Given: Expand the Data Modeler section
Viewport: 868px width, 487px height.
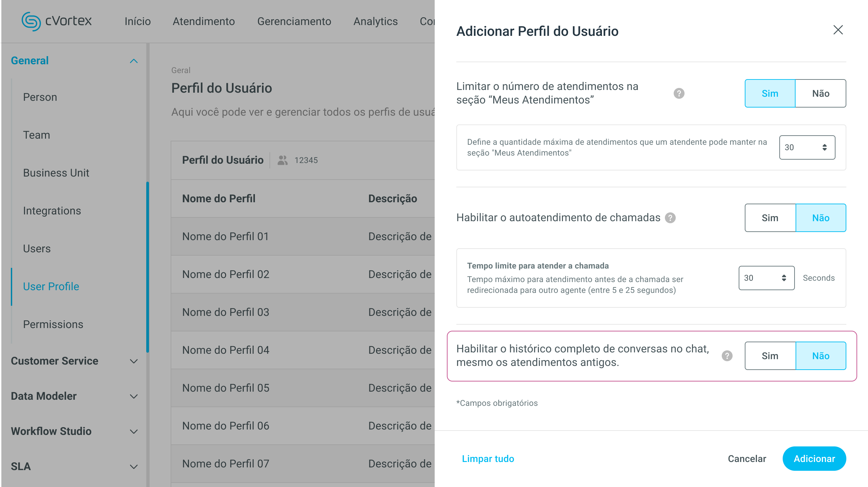Looking at the screenshot, I should (134, 396).
